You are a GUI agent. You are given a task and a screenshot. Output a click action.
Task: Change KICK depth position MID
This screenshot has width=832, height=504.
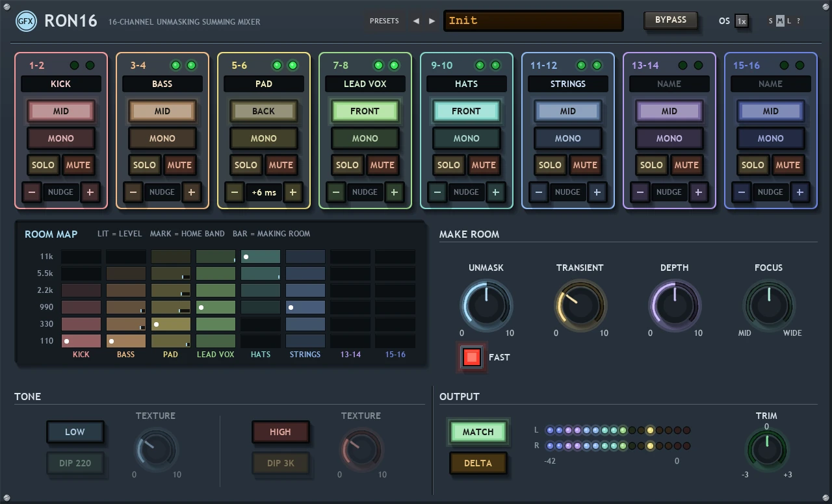61,111
